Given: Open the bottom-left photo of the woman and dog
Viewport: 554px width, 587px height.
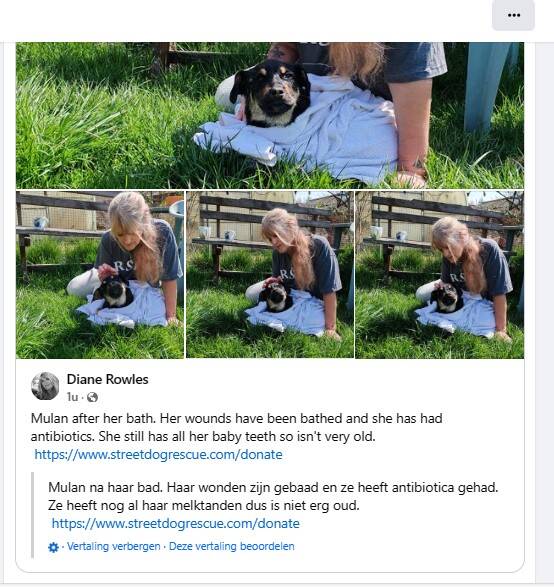Looking at the screenshot, I should point(100,275).
